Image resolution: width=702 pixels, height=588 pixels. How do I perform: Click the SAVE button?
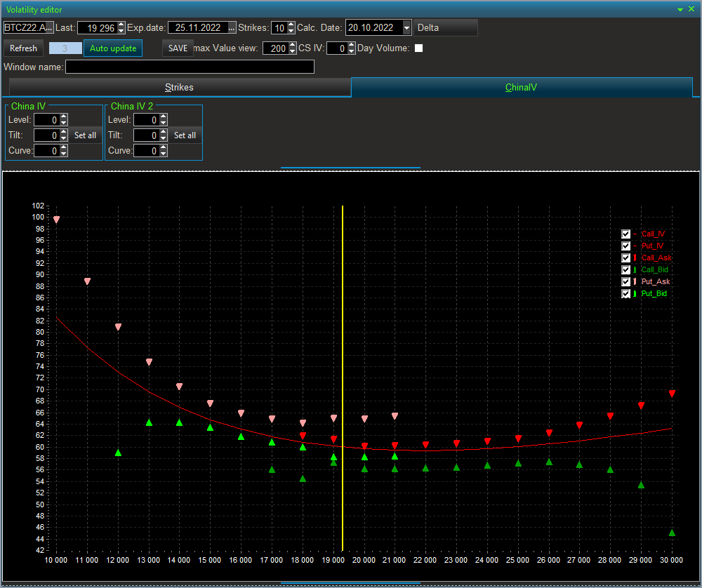(178, 48)
